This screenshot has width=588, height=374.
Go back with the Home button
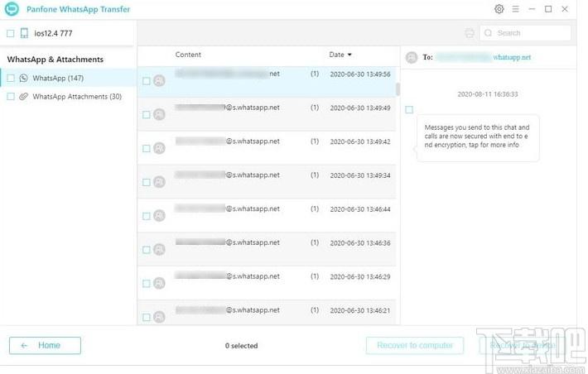[45, 346]
